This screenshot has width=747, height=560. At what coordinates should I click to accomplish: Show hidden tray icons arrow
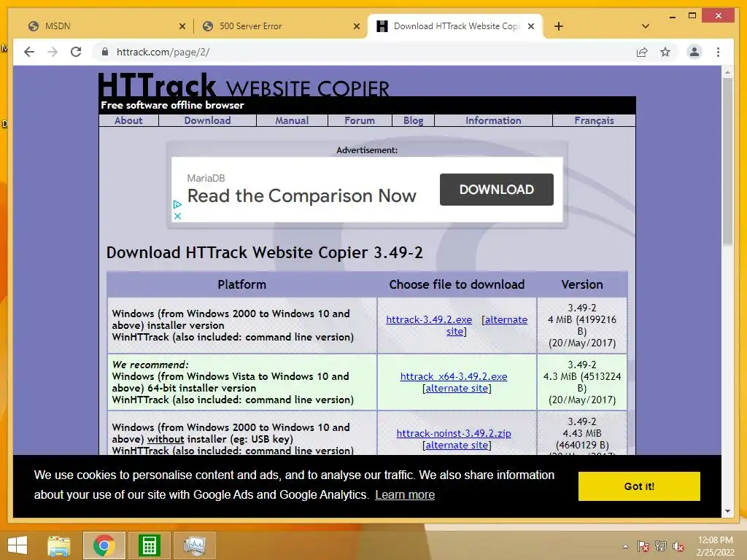(625, 546)
